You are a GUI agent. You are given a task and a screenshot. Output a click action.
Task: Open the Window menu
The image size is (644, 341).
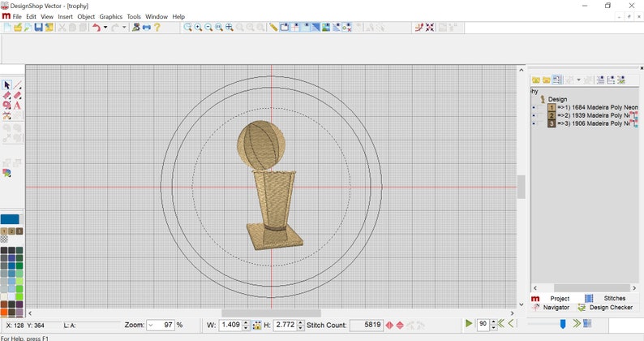[157, 16]
